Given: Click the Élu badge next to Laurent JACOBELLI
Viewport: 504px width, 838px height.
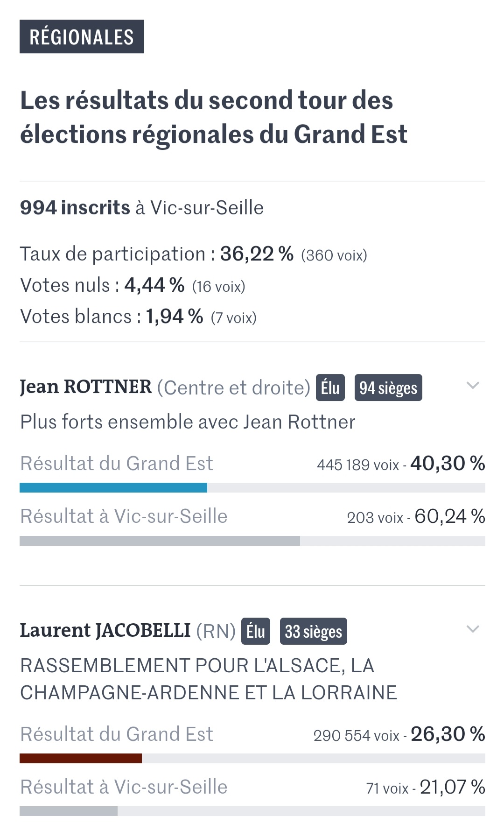Looking at the screenshot, I should tap(256, 631).
